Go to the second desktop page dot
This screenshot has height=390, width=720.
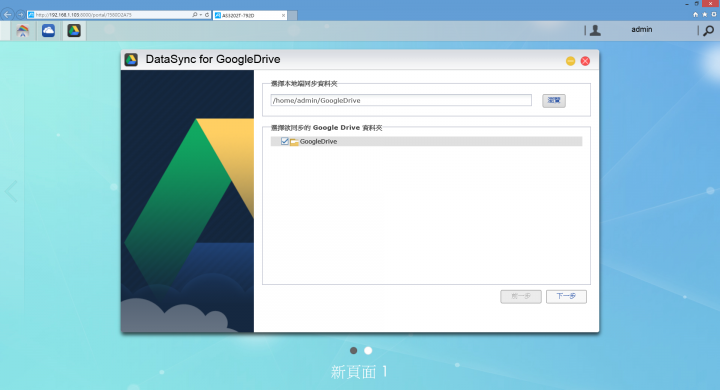click(x=368, y=350)
